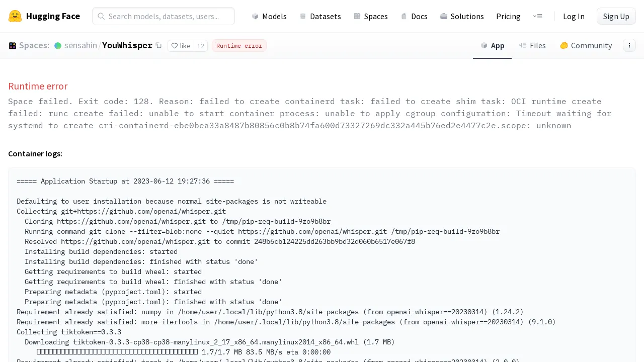The width and height of the screenshot is (644, 362).
Task: Click Log In
Action: click(574, 16)
